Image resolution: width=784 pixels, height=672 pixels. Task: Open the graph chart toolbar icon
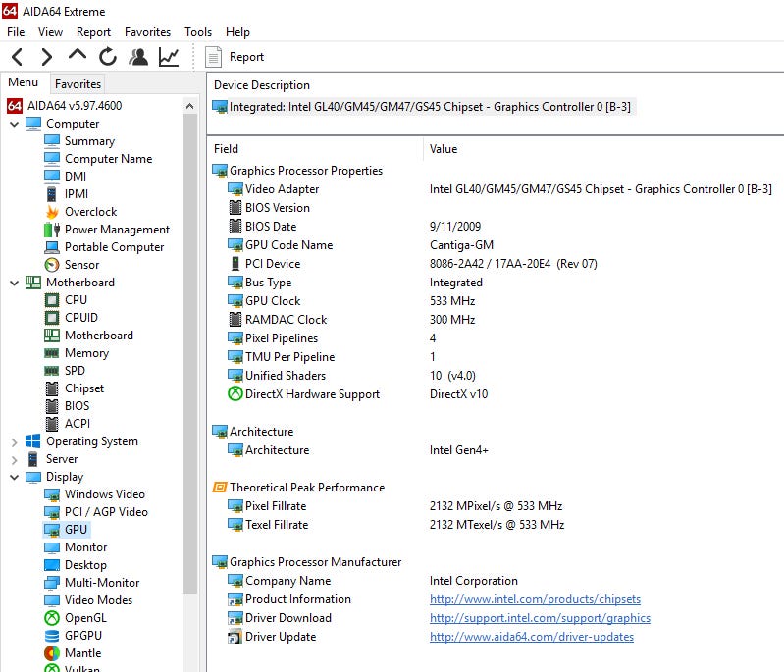click(169, 57)
